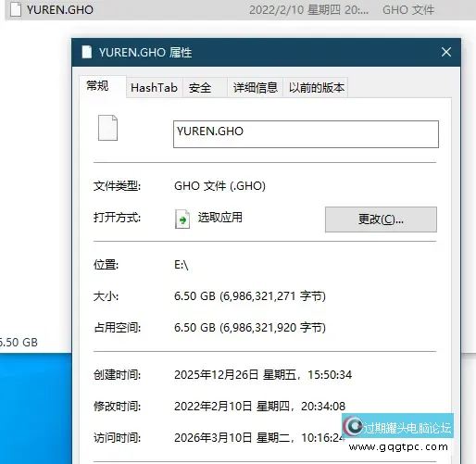Click the 文件类型 label
This screenshot has height=464, width=476.
(117, 186)
